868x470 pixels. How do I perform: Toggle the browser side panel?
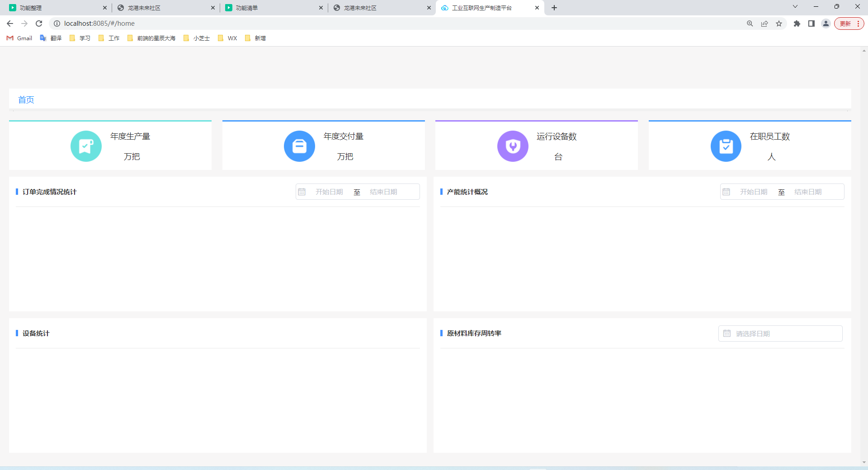tap(811, 23)
